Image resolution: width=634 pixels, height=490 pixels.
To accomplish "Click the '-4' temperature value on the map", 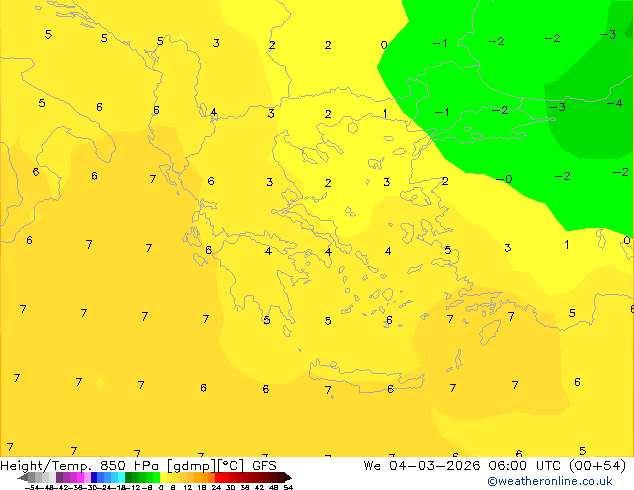I will click(615, 103).
